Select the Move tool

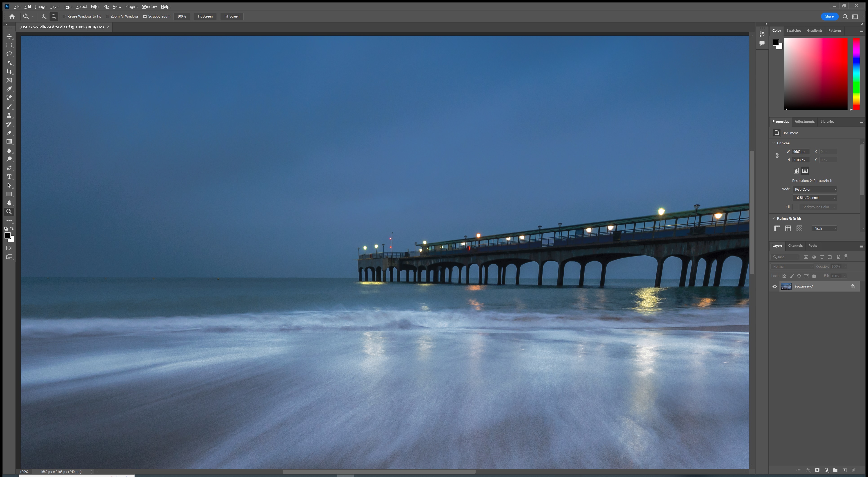9,36
